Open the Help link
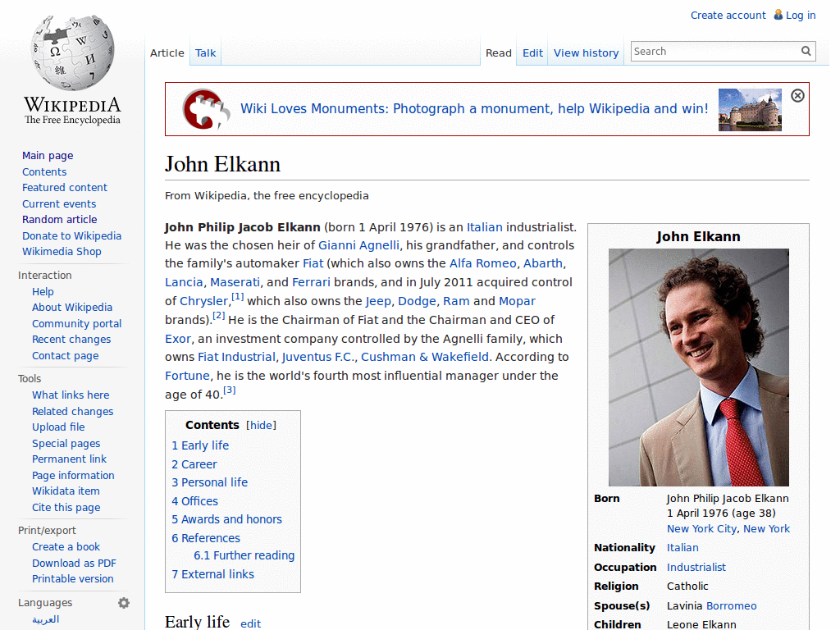This screenshot has height=630, width=840. coord(43,292)
